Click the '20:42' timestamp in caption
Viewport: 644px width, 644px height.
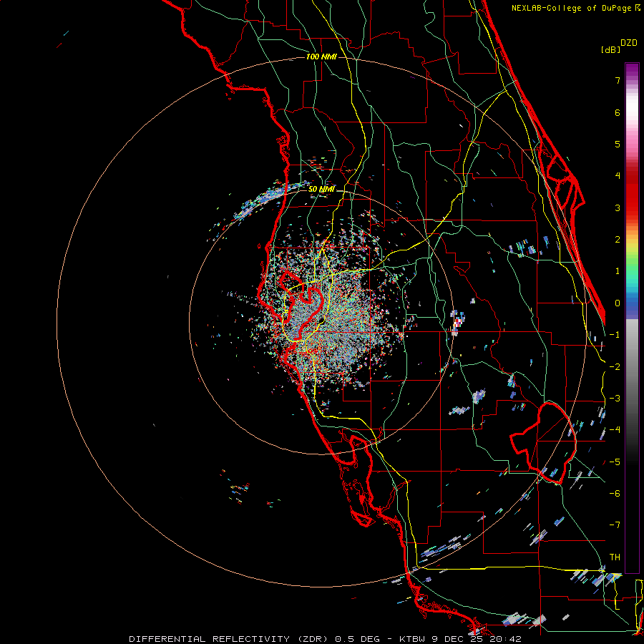pyautogui.click(x=506, y=639)
